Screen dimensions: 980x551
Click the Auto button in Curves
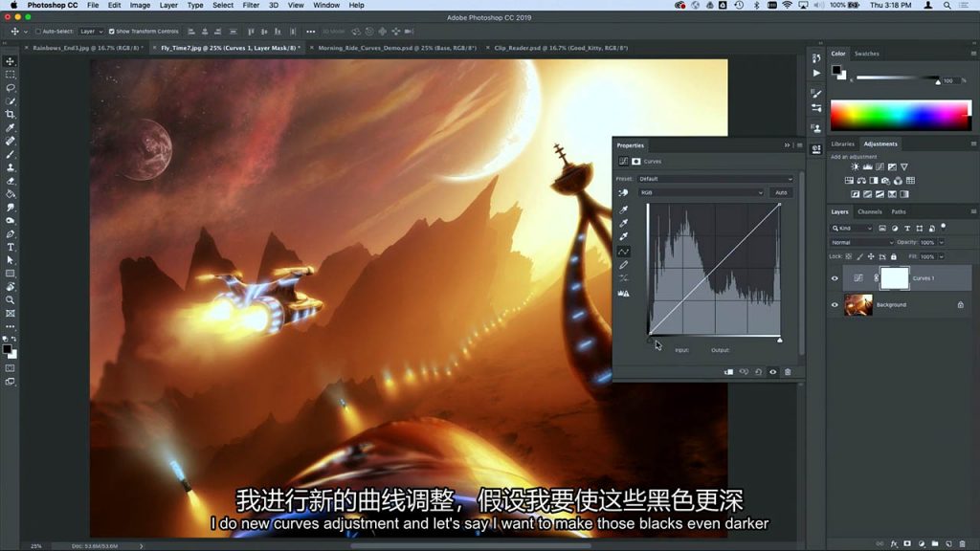pos(781,193)
